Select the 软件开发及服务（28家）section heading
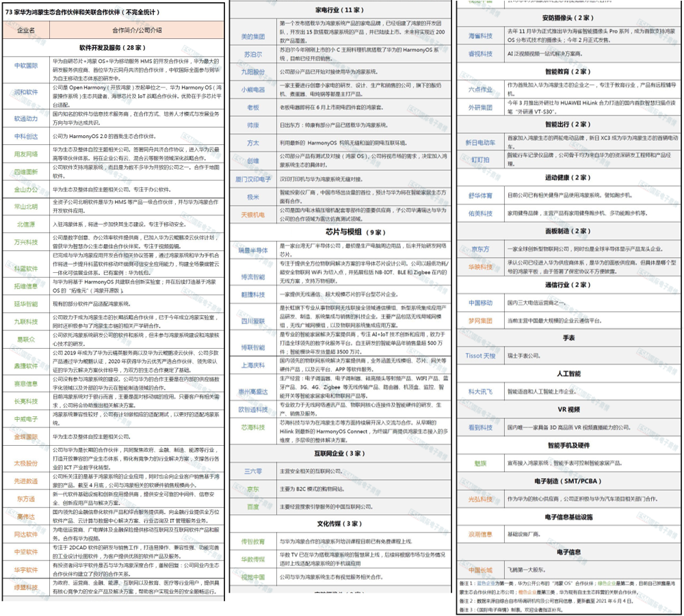Screen dimensions: 684x616 [x=113, y=48]
